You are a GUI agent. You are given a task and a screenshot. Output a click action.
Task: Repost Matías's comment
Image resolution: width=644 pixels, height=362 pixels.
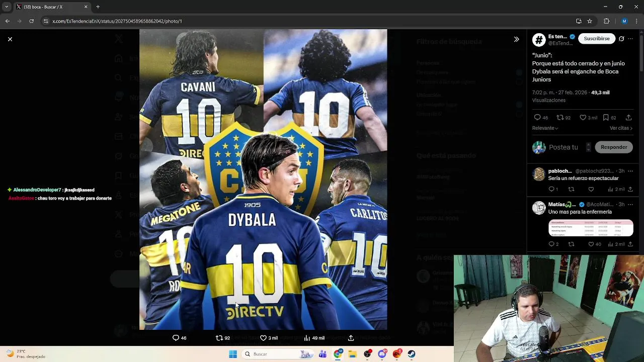pyautogui.click(x=571, y=244)
